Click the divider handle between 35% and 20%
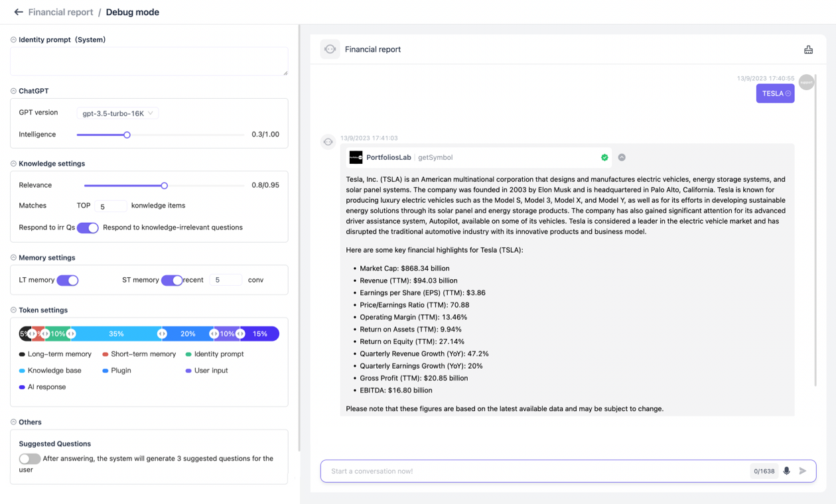The height and width of the screenshot is (504, 836). click(162, 334)
